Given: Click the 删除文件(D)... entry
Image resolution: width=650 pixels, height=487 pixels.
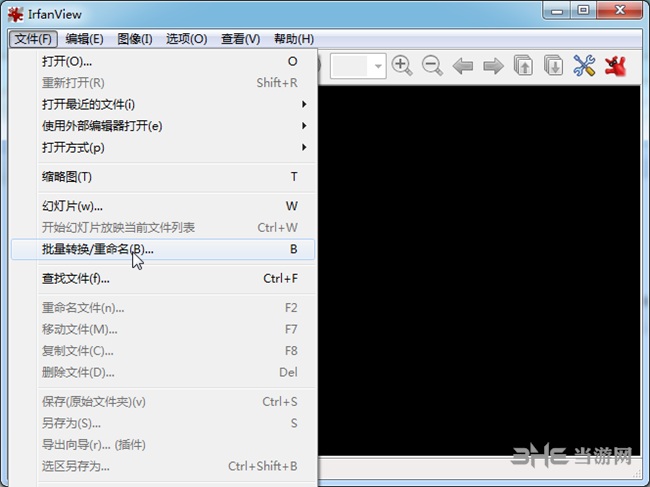Looking at the screenshot, I should click(163, 372).
